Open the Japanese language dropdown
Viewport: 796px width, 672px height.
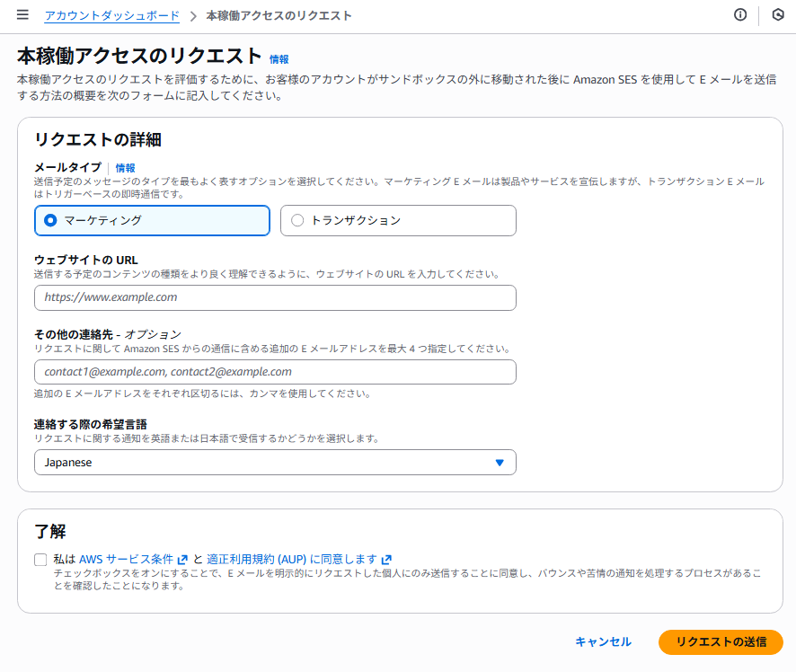point(274,463)
